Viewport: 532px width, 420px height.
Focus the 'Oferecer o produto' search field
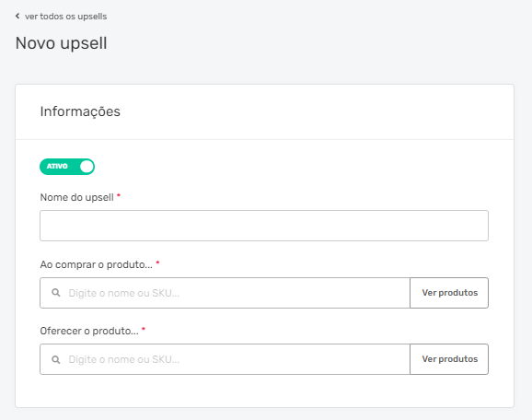tap(225, 359)
